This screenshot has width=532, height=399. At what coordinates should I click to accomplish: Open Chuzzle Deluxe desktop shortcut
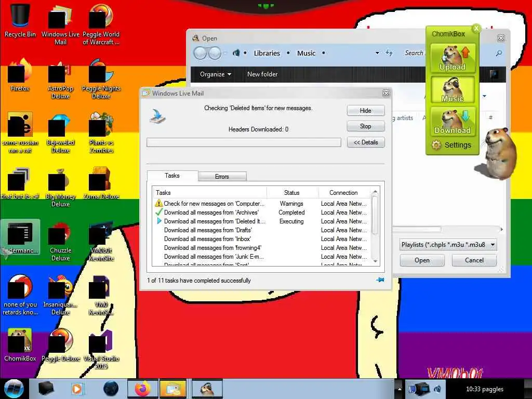click(60, 241)
